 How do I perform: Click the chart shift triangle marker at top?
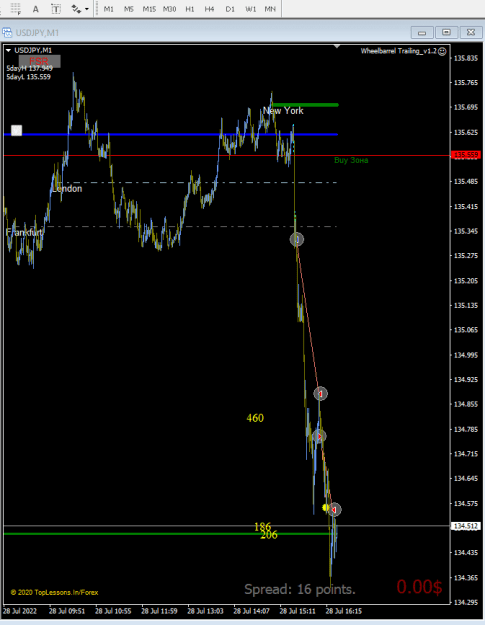tap(337, 47)
